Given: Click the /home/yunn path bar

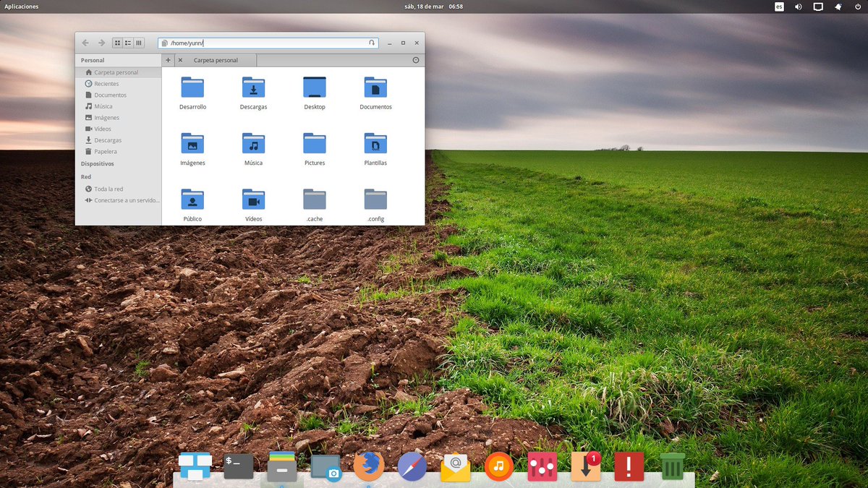Looking at the screenshot, I should 268,43.
